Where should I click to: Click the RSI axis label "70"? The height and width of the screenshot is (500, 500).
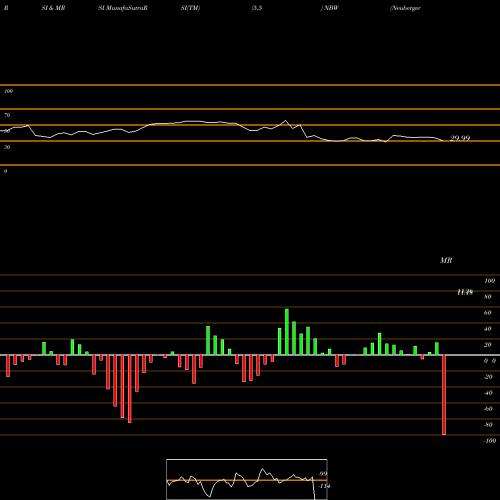(x=7, y=115)
